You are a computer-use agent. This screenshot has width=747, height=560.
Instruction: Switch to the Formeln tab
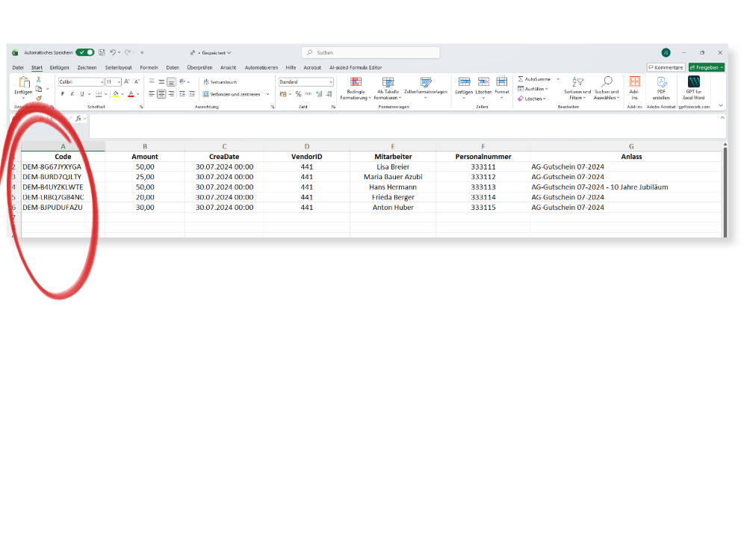coord(149,67)
